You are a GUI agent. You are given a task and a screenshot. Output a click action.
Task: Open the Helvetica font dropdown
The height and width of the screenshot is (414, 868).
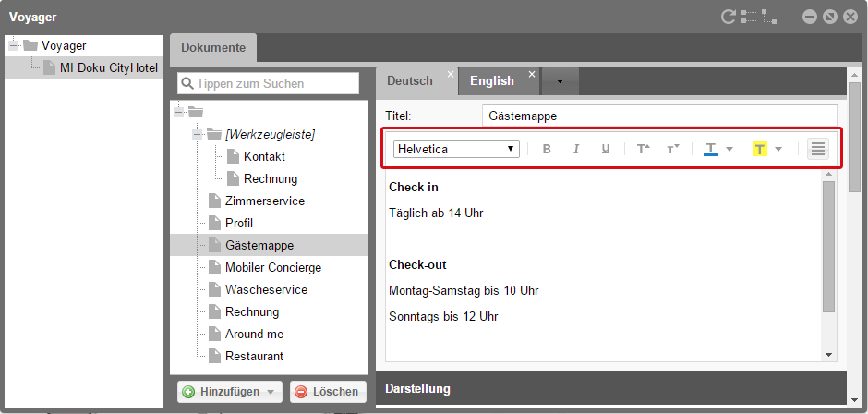pyautogui.click(x=456, y=149)
